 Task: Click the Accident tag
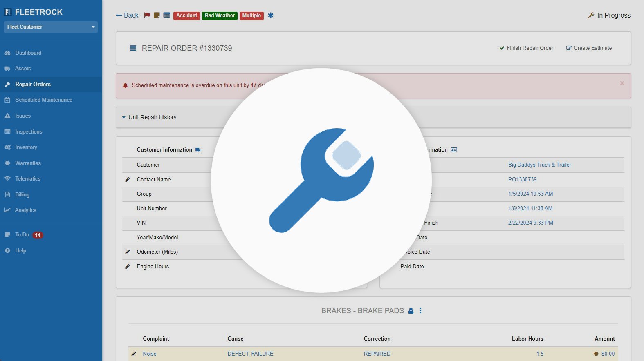[x=186, y=16]
